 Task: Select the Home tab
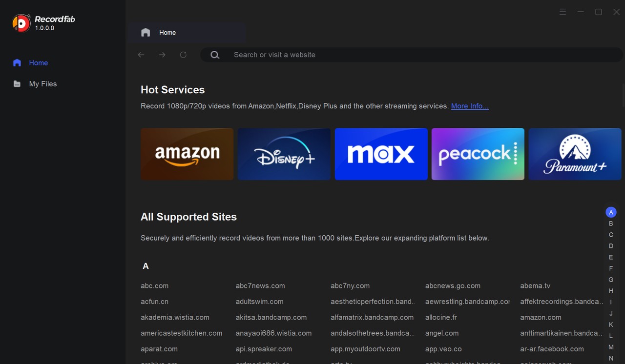click(x=187, y=33)
